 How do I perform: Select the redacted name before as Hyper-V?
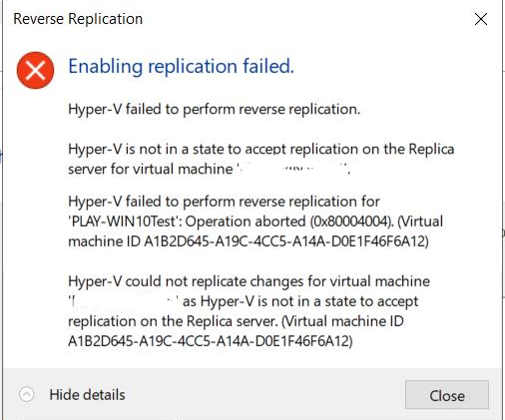124,301
